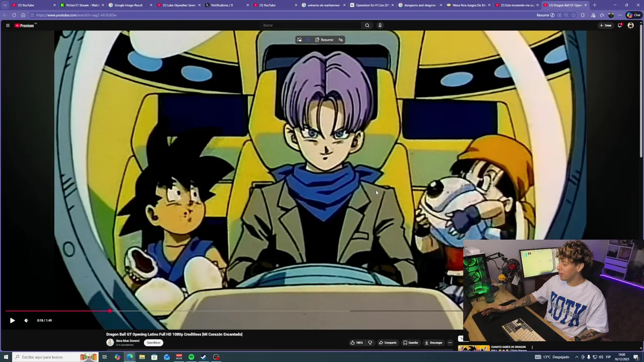Dislike the video thumbs down
Screen dimensions: 644x362
(x=370, y=342)
